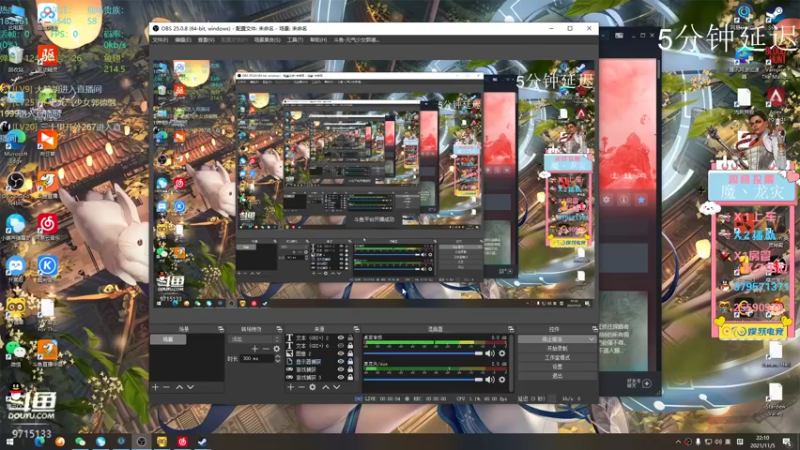The image size is (800, 450).
Task: Adjust desktop audio volume slider
Action: [423, 353]
